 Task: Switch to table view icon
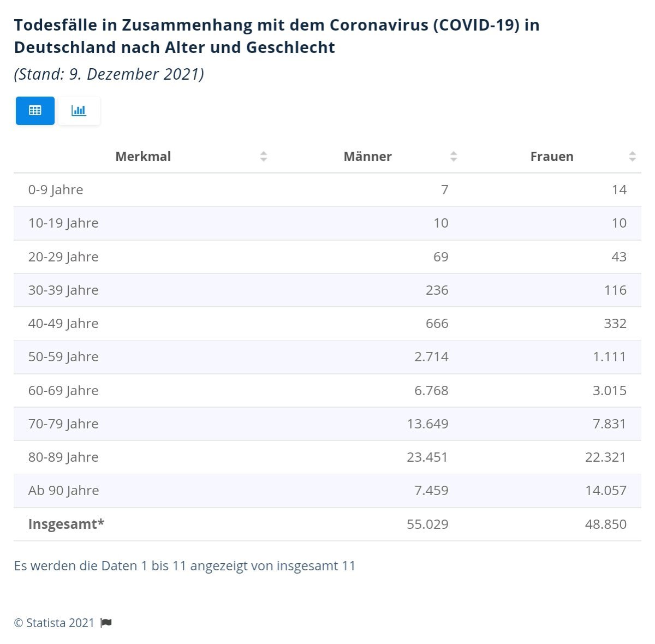tap(35, 111)
